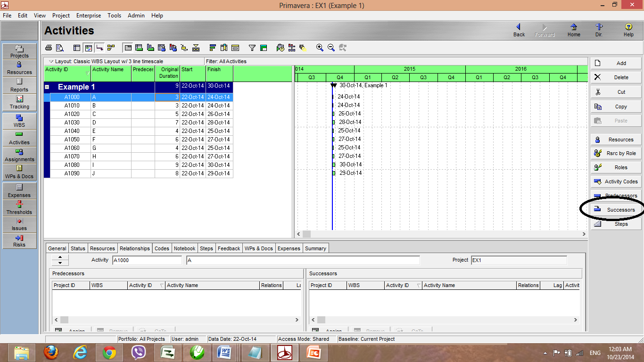Switch to Activity Network view icon
Image resolution: width=644 pixels, height=362 pixels.
tap(111, 48)
